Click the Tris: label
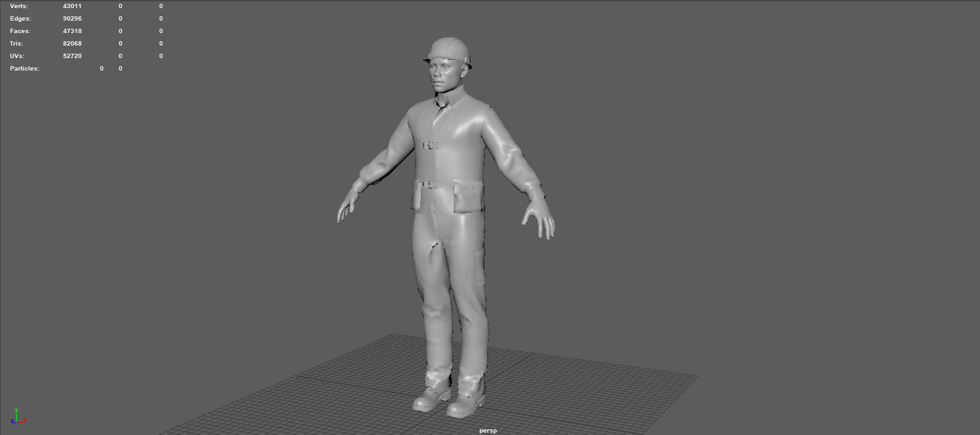 click(x=16, y=43)
